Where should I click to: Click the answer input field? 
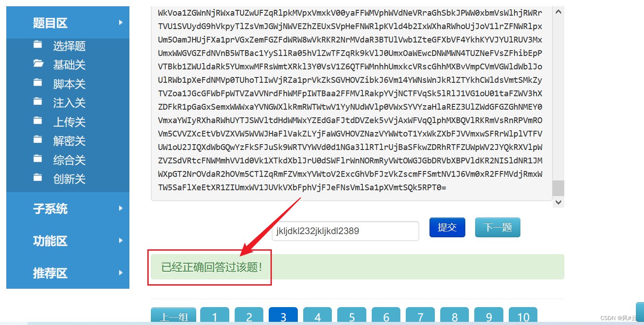345,231
